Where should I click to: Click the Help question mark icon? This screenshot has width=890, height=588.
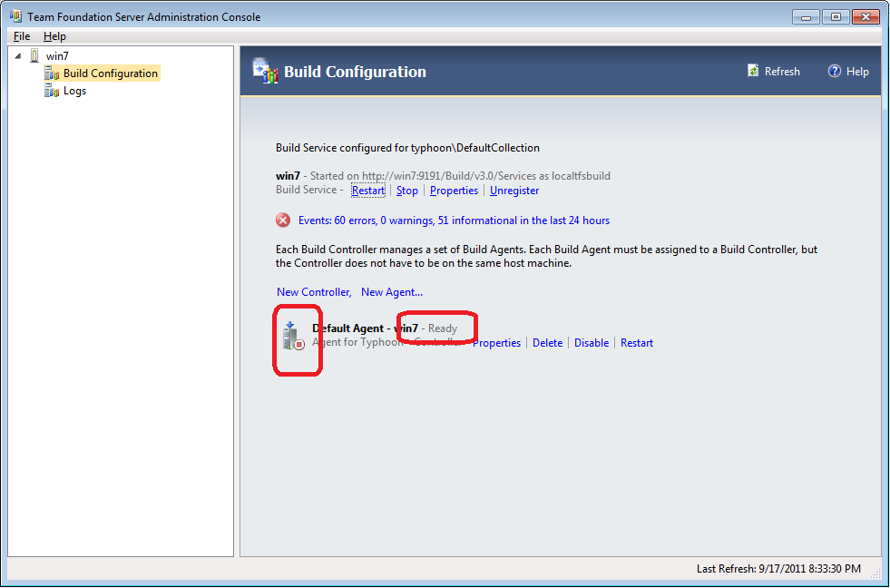coord(835,71)
